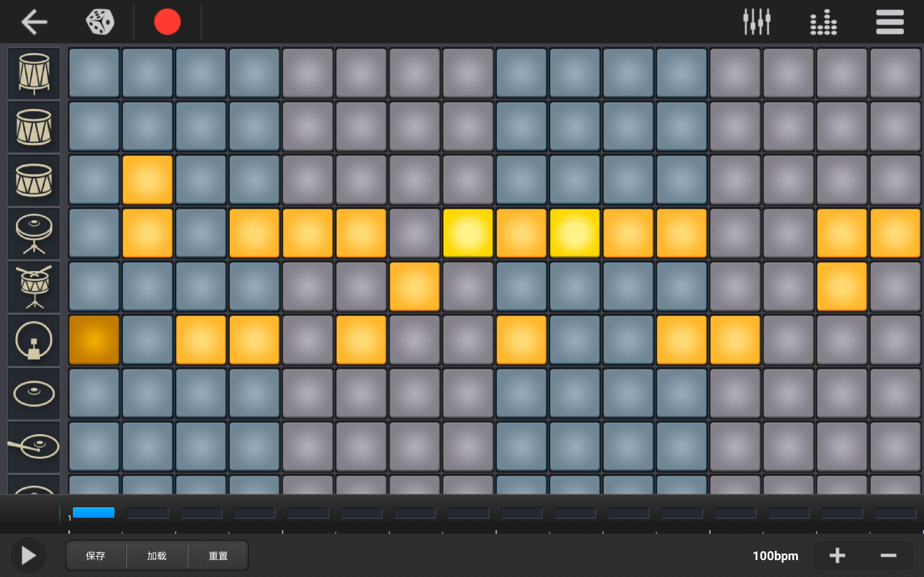
Task: Tap the floor tom drum icon
Action: point(34,73)
